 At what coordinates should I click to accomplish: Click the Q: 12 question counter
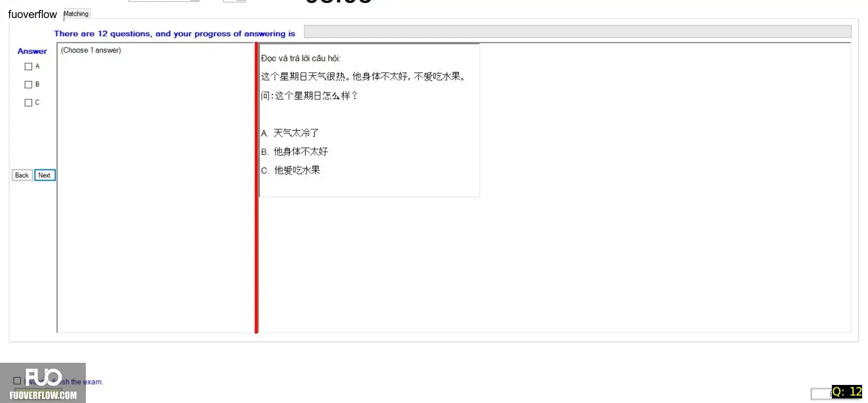(847, 392)
